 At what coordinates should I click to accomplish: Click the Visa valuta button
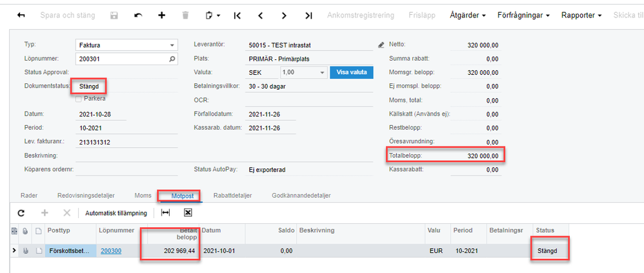coord(352,72)
